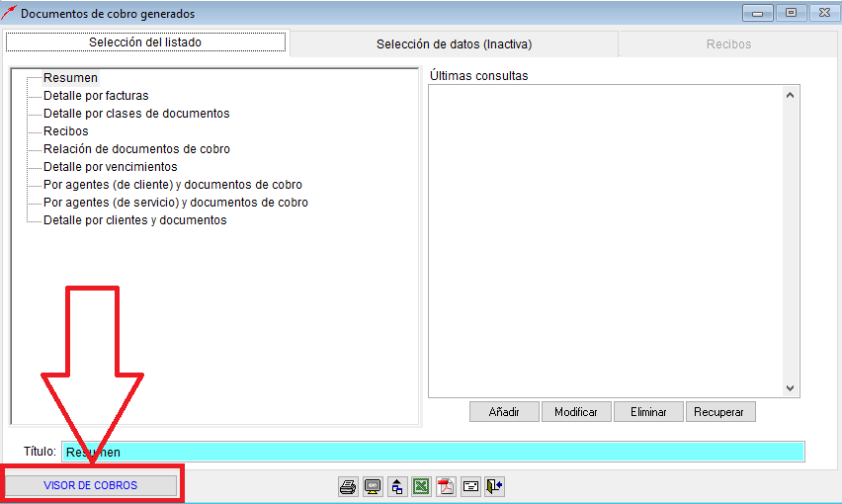Click the Eliminar button

tap(648, 412)
